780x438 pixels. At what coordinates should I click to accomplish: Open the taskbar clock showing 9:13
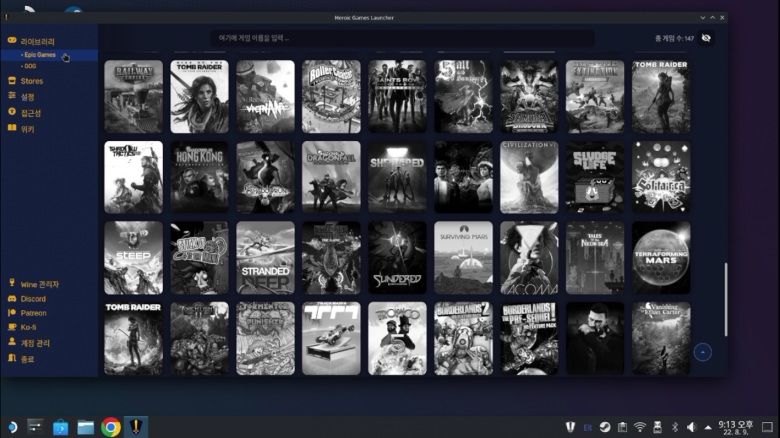point(735,428)
